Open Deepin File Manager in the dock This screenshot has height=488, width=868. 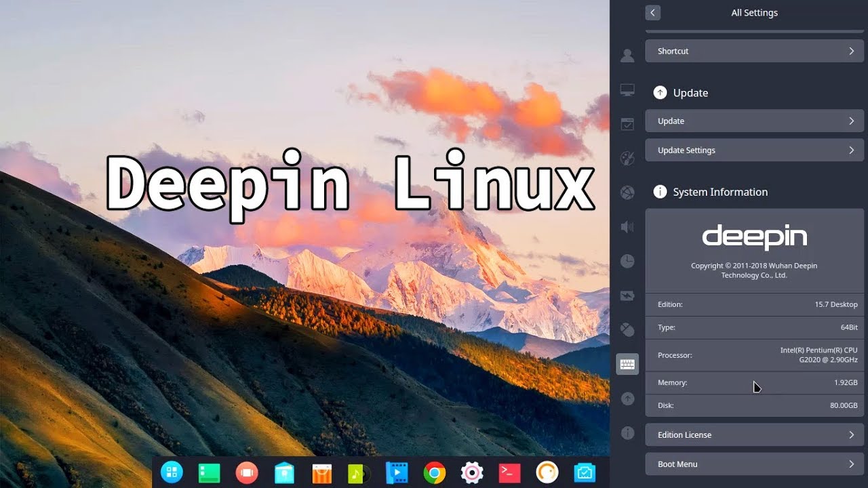click(x=284, y=472)
